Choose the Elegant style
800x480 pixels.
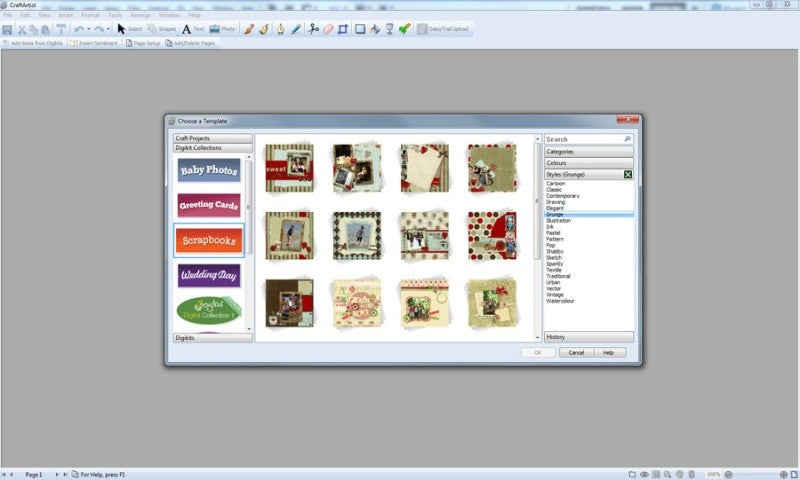(x=555, y=208)
